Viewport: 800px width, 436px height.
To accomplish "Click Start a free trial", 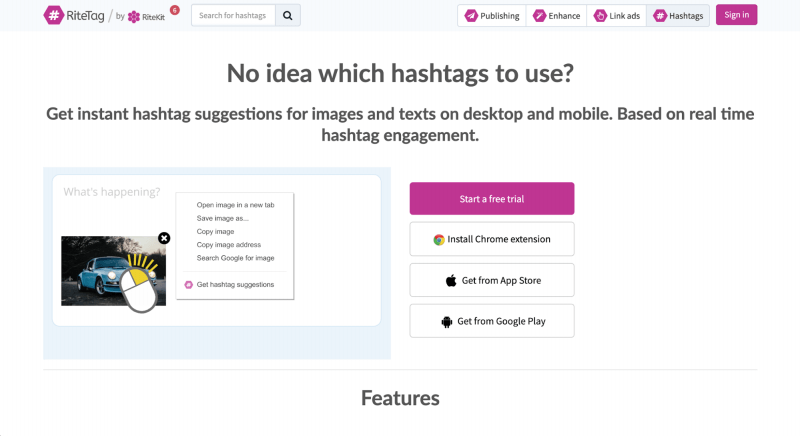I will [x=492, y=198].
